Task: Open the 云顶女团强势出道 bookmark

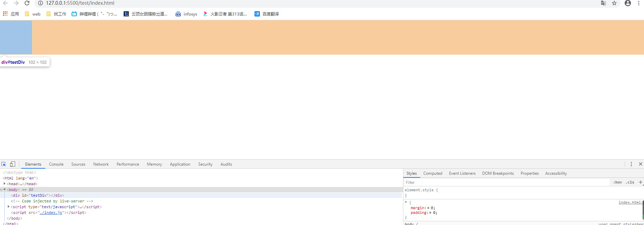Action: tap(145, 14)
